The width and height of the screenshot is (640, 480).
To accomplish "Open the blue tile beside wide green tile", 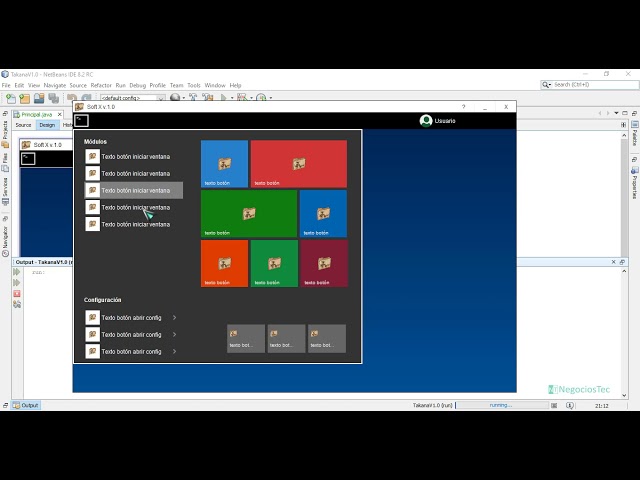I will pos(323,213).
